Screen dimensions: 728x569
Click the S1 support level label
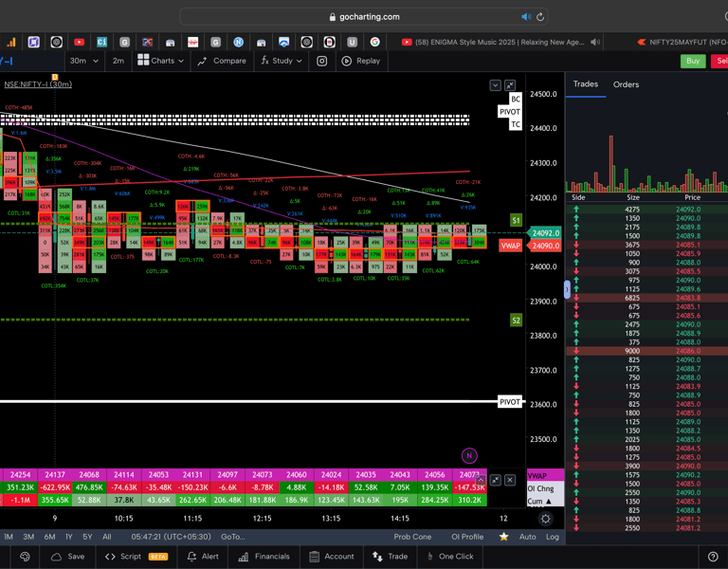click(x=516, y=220)
